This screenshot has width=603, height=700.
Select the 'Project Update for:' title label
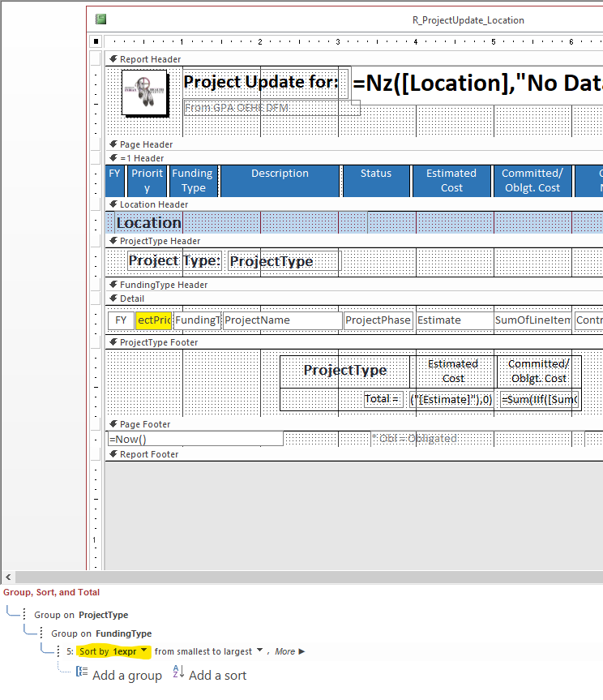(x=265, y=82)
